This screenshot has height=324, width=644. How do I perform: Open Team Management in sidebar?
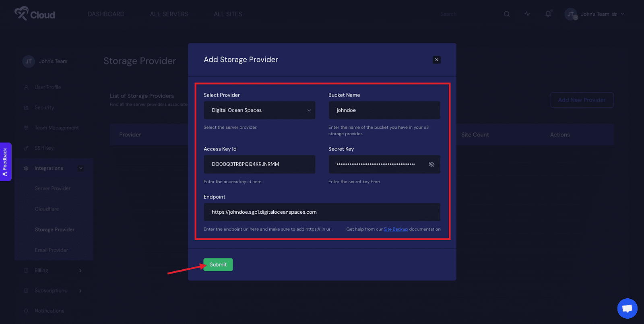57,128
